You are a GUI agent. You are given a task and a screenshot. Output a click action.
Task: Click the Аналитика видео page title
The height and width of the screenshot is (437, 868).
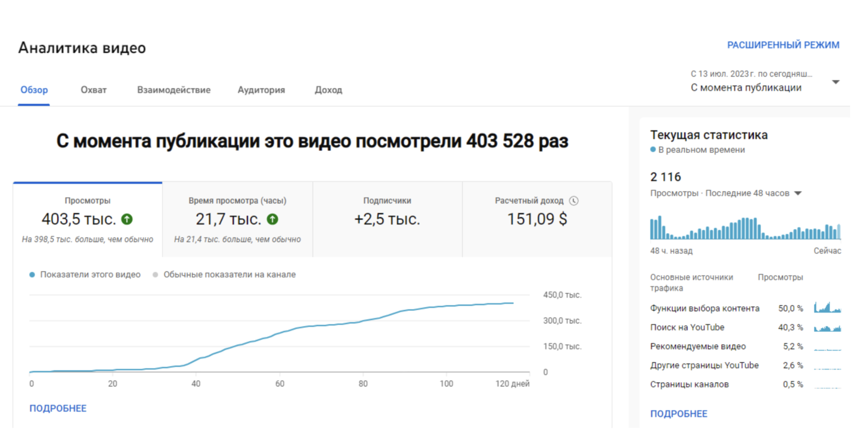(x=82, y=48)
